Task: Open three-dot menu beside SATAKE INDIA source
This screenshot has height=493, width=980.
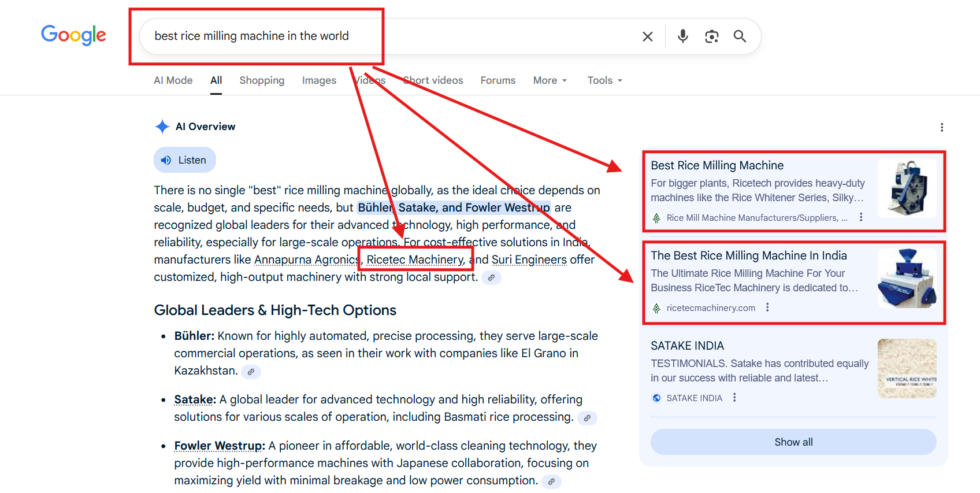Action: [x=734, y=398]
